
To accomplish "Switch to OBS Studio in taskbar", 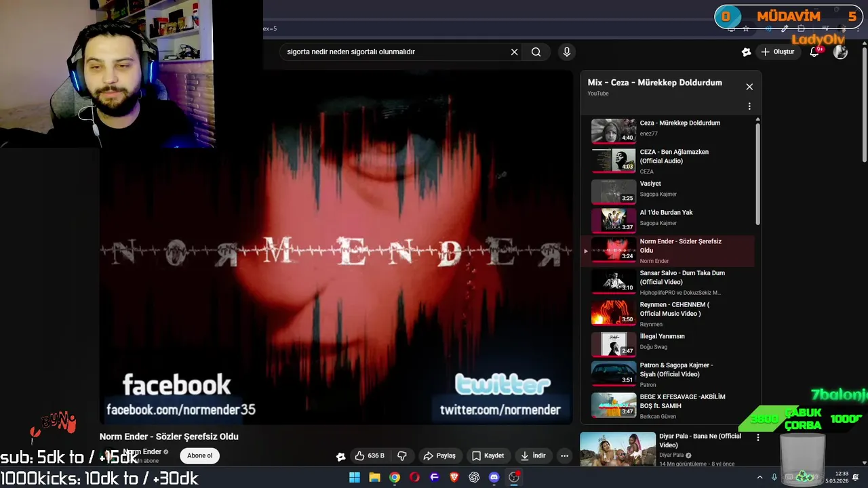I will (514, 477).
